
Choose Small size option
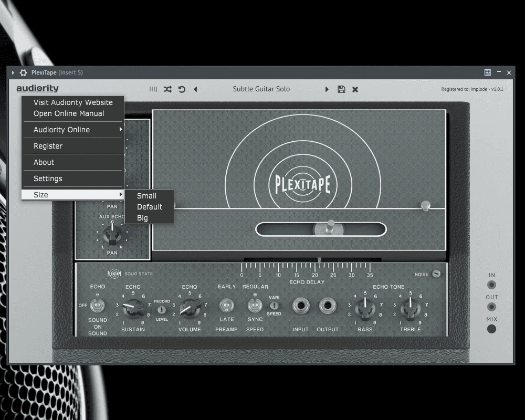click(x=149, y=196)
